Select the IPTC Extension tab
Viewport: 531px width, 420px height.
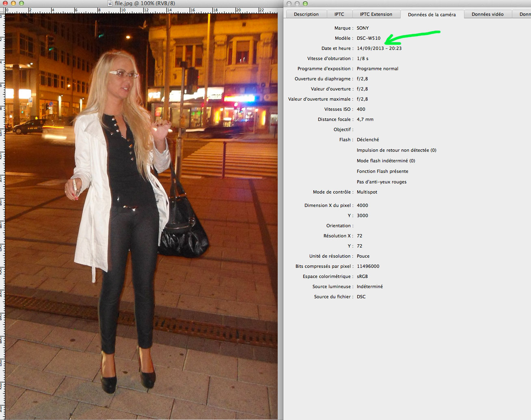[376, 14]
